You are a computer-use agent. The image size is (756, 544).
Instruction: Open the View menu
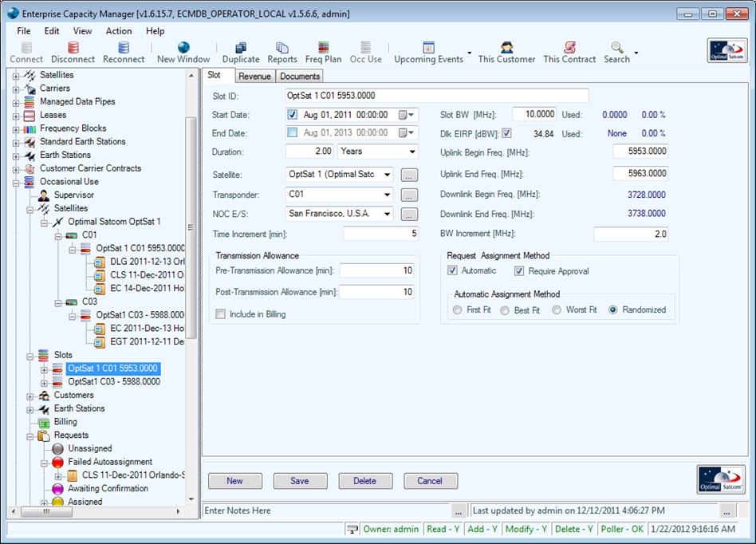tap(82, 31)
